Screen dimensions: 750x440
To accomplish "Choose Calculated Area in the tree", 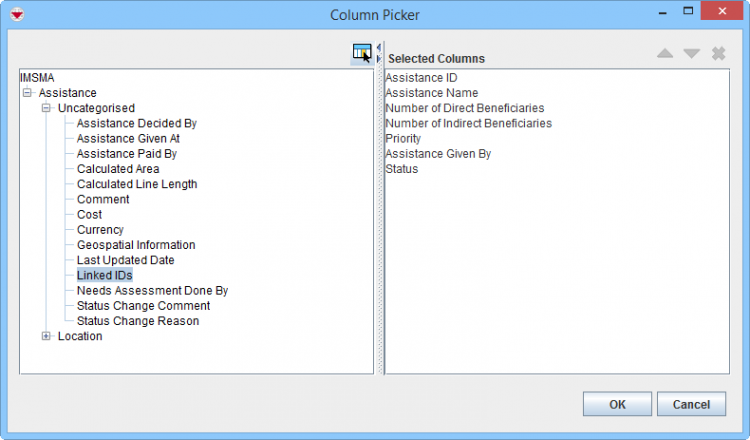I will (x=118, y=169).
